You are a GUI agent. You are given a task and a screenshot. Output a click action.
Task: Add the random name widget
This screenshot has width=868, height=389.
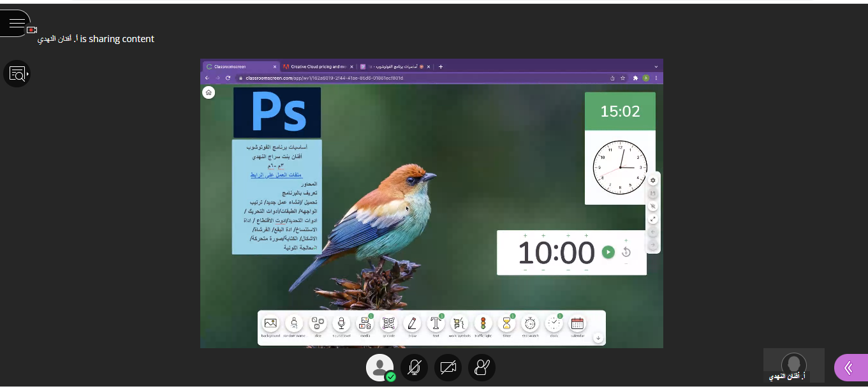click(294, 324)
